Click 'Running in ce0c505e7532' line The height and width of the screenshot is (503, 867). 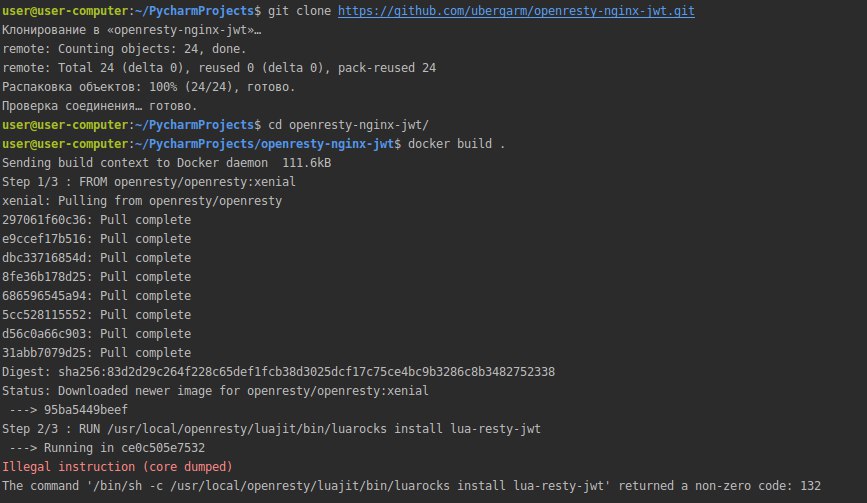107,448
